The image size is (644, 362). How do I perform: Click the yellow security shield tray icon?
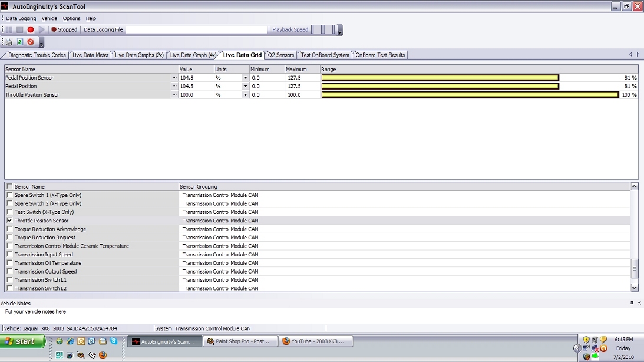click(x=586, y=340)
